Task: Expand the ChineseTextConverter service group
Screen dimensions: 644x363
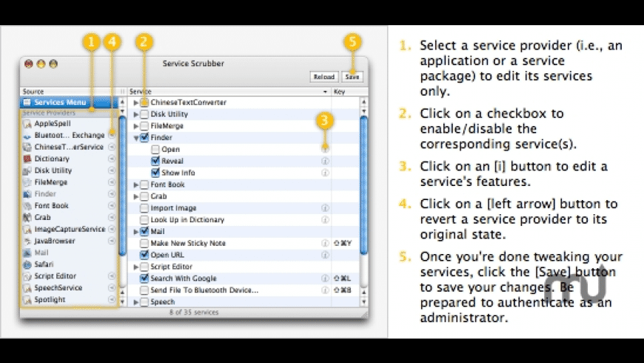Action: coord(136,103)
